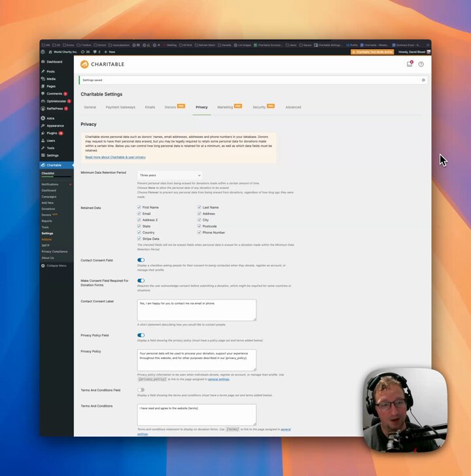471x476 pixels.
Task: Open Addons in Charitable submenu
Action: [46, 239]
